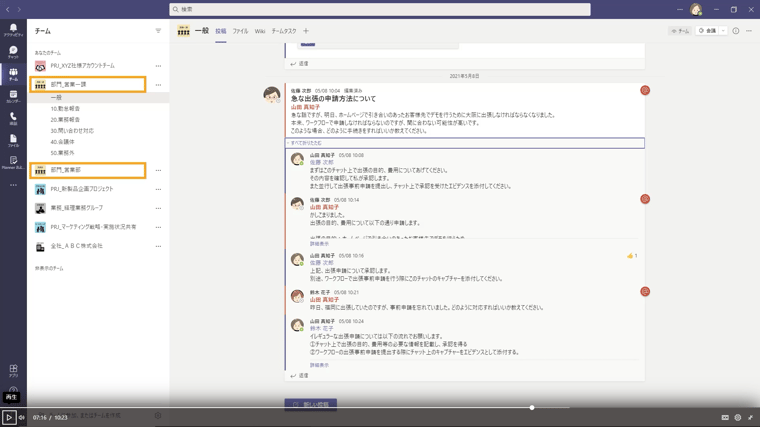This screenshot has width=760, height=427.
Task: Toggle captions in the video player
Action: (x=725, y=417)
